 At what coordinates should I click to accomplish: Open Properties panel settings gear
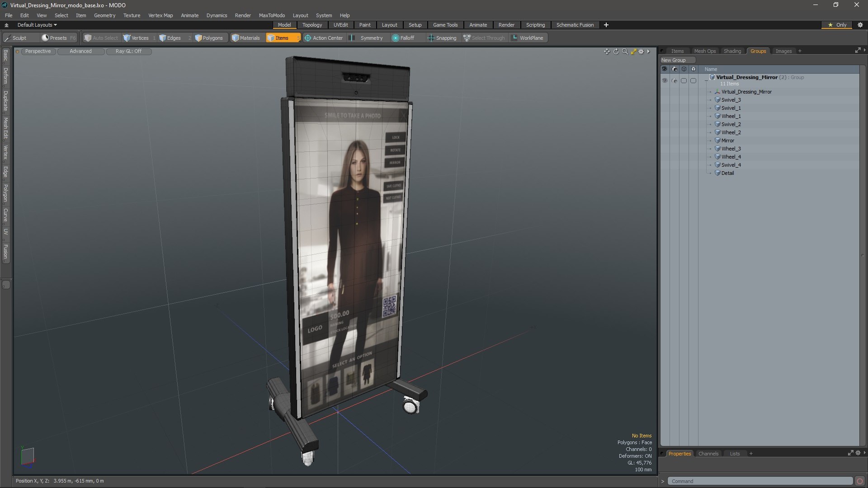tap(858, 453)
